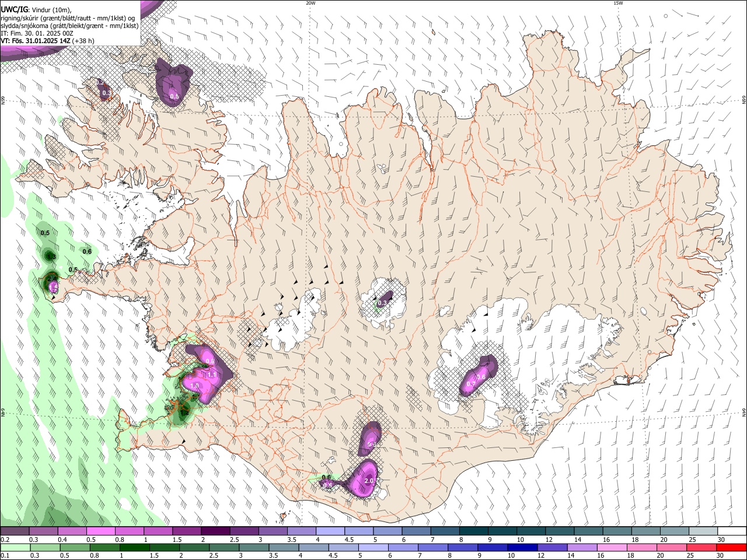Click the white swatch at 30 in snow legend
This screenshot has width=747, height=560.
[x=732, y=531]
